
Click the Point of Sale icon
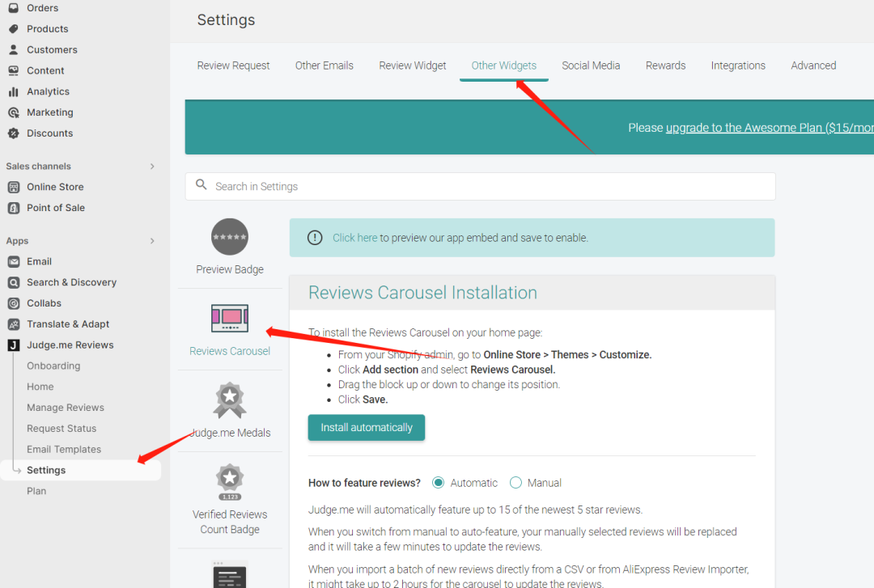coord(14,208)
